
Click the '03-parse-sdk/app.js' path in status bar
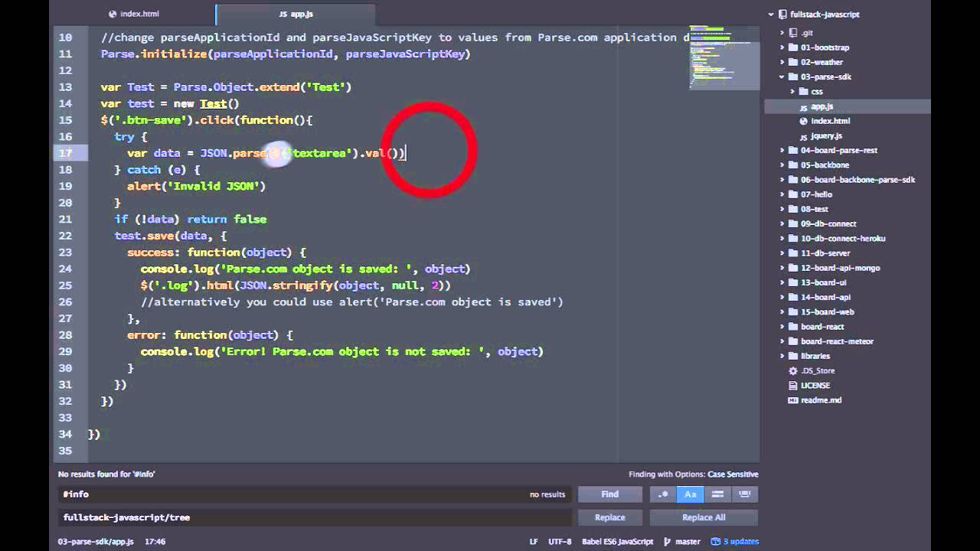tap(96, 542)
